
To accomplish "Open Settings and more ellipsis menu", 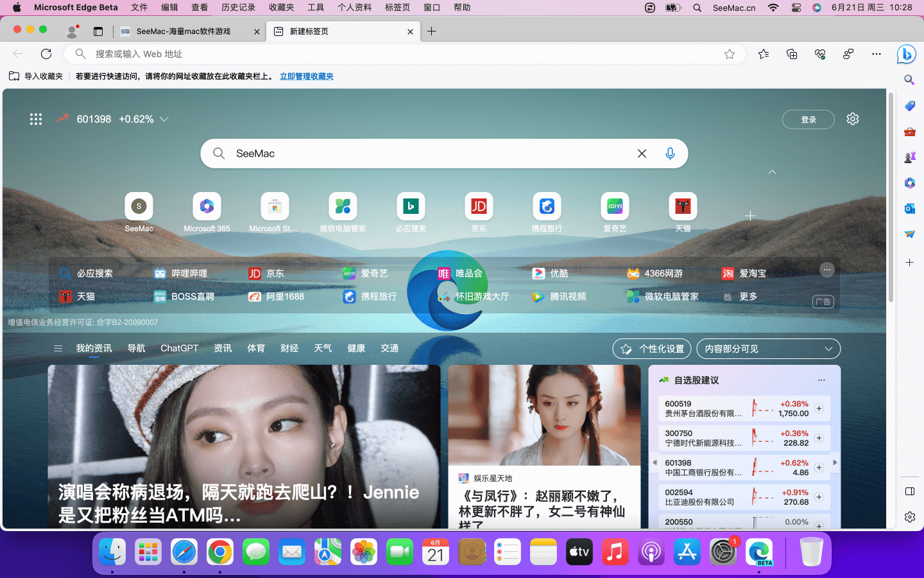I will (x=877, y=54).
